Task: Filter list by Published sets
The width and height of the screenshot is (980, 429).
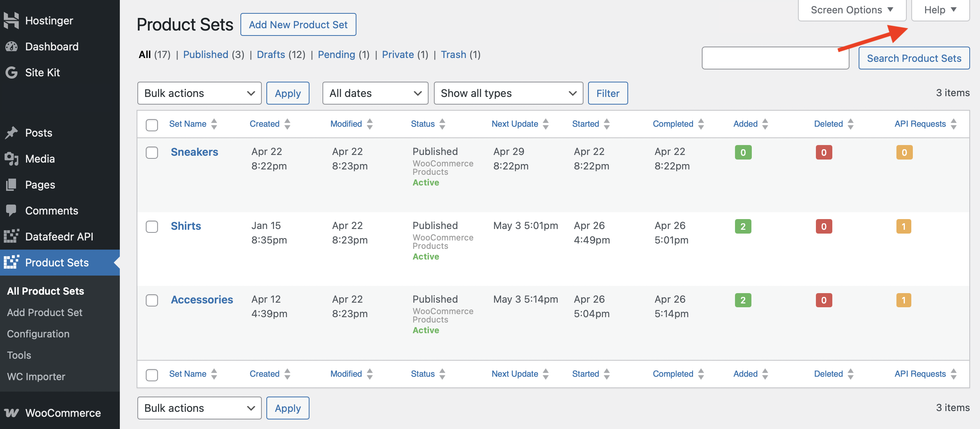Action: pyautogui.click(x=206, y=55)
